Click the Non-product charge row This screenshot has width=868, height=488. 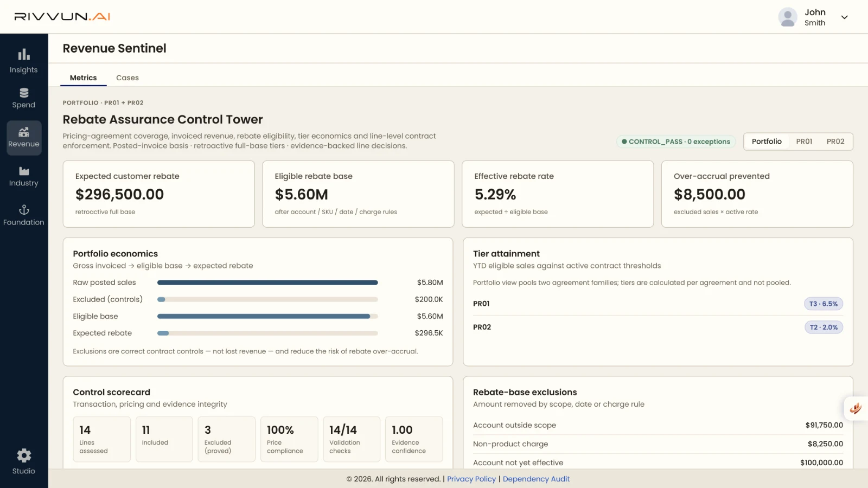(x=658, y=444)
